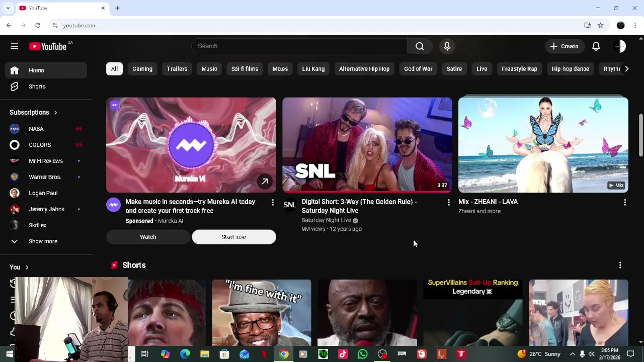Select the Trailers filter chip
Screen dimensions: 644x362
coord(177,69)
